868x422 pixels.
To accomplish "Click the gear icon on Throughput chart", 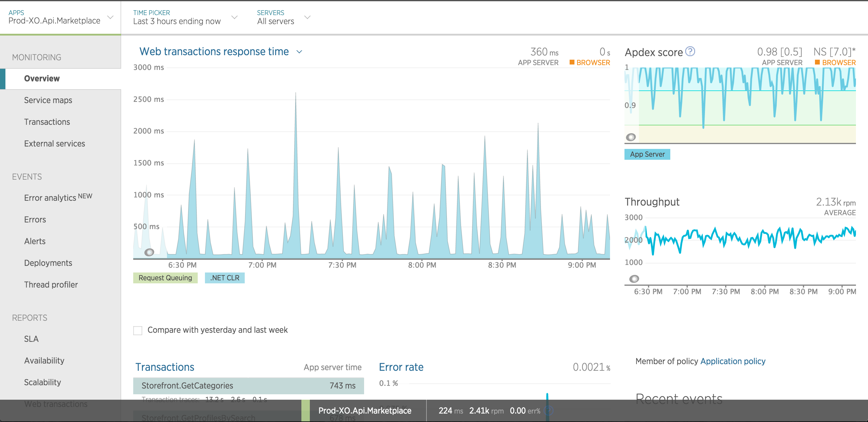I will coord(634,279).
